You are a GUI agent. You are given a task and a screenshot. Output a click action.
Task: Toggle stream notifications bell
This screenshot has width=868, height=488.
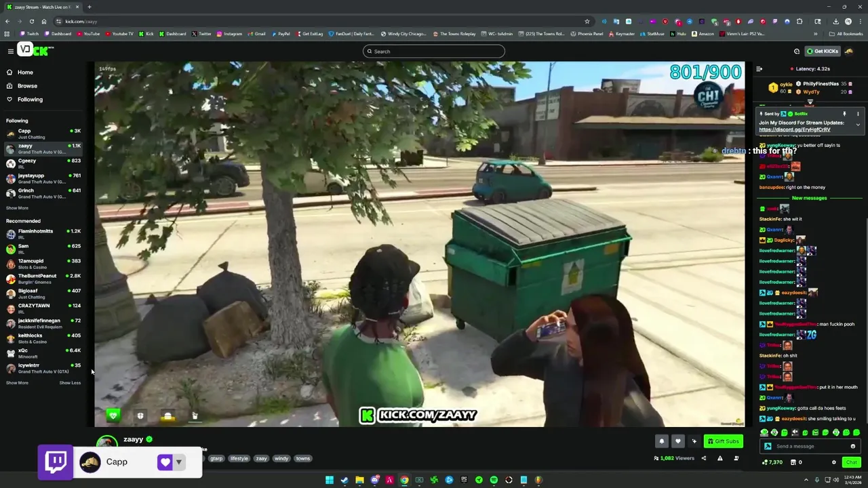662,441
